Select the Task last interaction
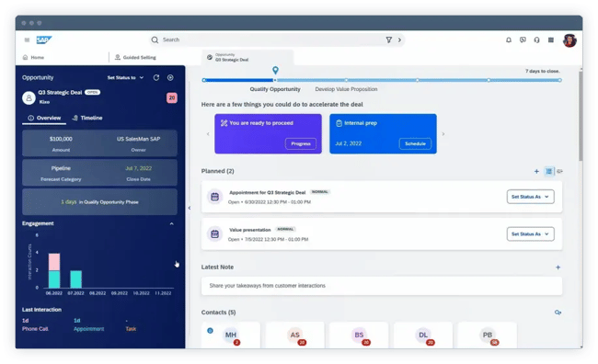Image resolution: width=598 pixels, height=364 pixels. coord(131,324)
